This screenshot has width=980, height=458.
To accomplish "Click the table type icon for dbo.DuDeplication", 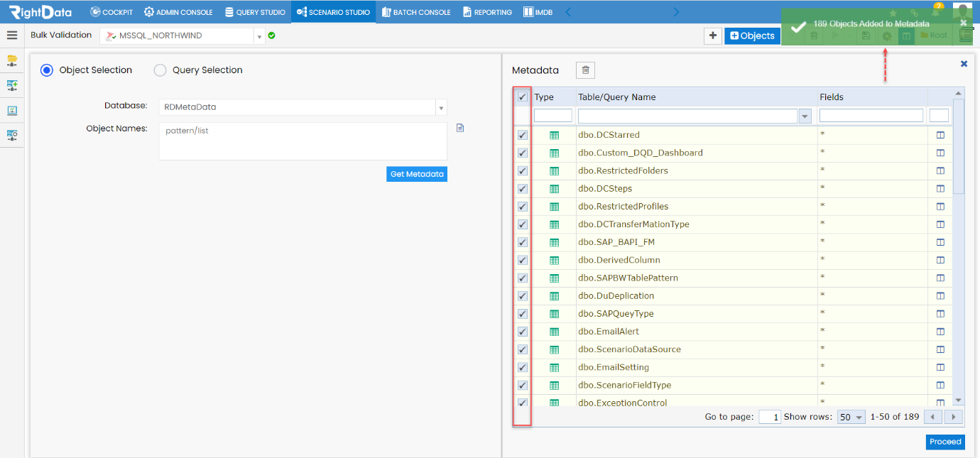I will (x=555, y=295).
